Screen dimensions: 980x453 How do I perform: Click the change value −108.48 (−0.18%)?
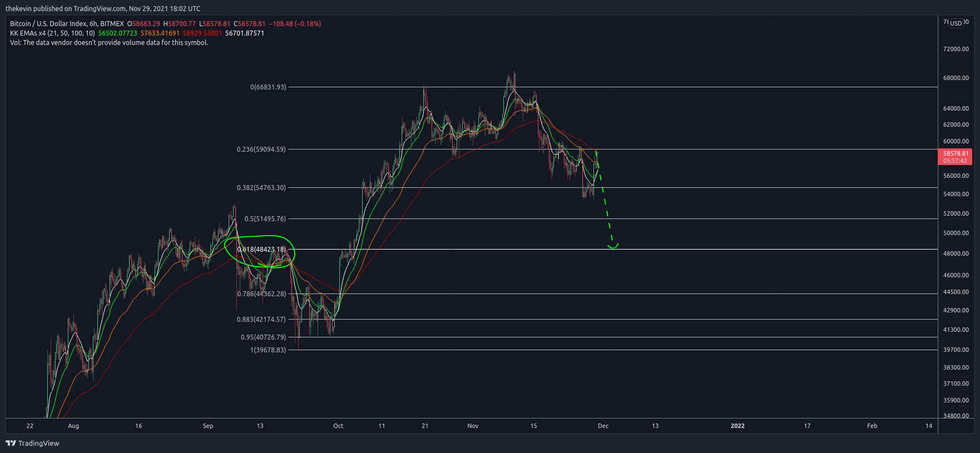tap(295, 24)
